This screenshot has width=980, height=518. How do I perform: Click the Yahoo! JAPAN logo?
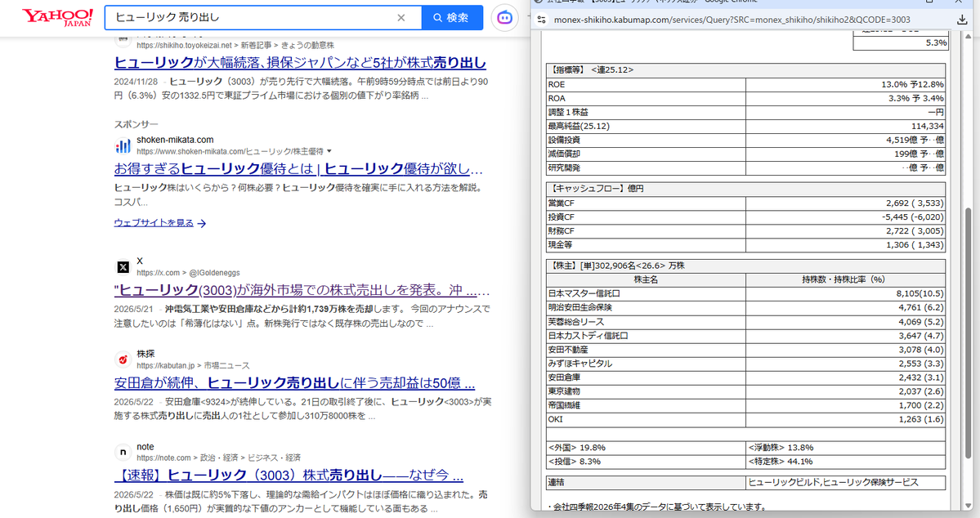[x=57, y=17]
